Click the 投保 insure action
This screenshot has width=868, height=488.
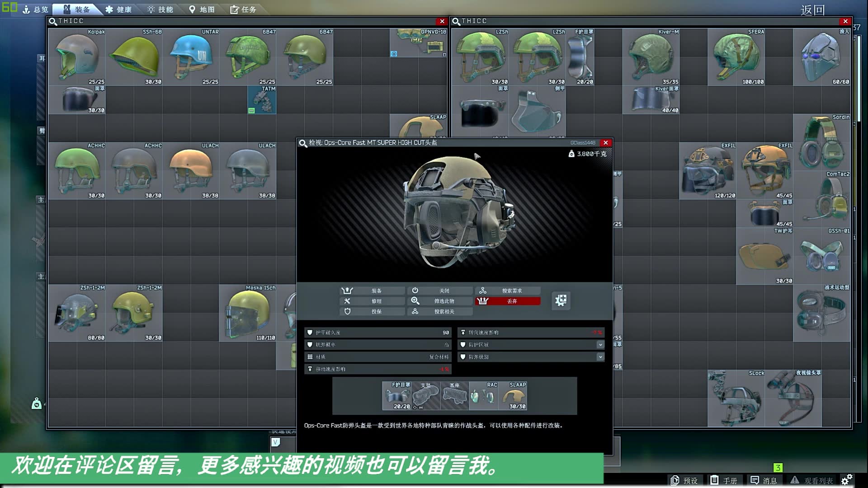coord(372,311)
